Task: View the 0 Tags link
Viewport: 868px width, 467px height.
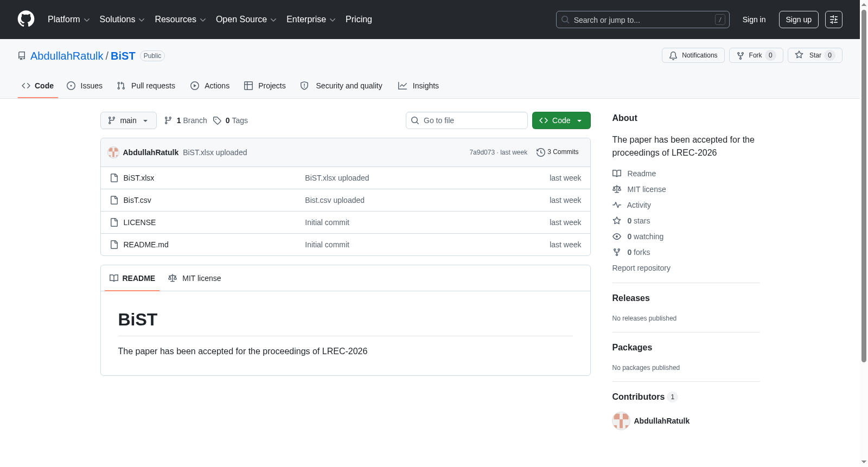Action: coord(231,120)
